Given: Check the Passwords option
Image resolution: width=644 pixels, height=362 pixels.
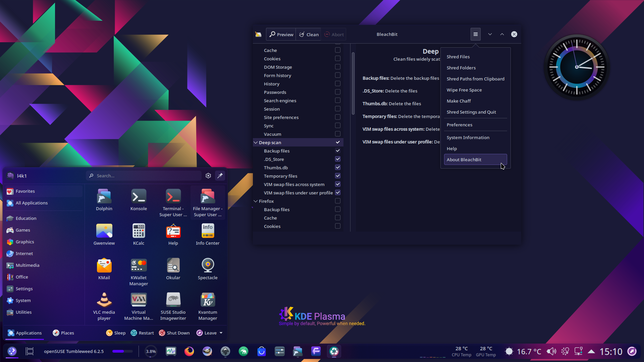Looking at the screenshot, I should tap(338, 92).
